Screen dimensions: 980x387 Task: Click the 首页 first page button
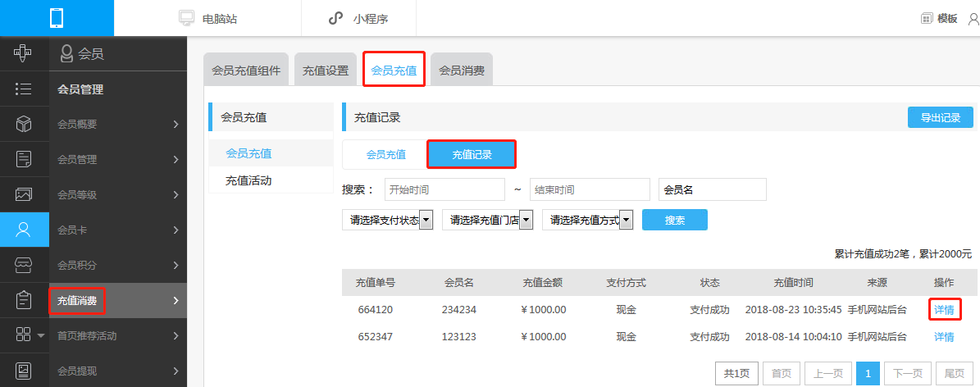tap(782, 373)
